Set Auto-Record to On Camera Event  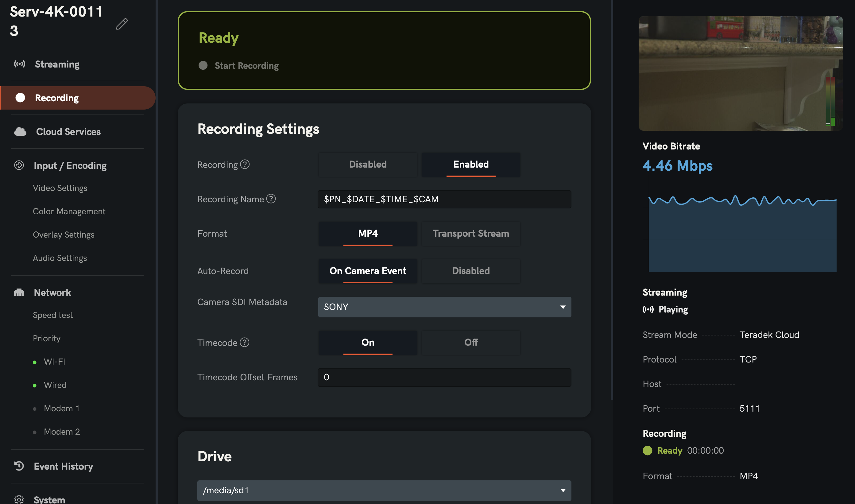point(368,271)
